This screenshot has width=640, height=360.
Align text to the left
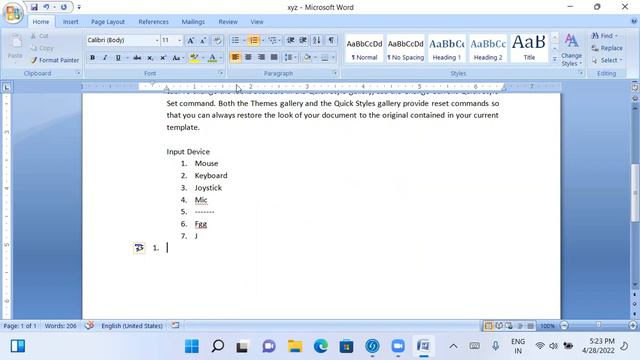pyautogui.click(x=236, y=58)
